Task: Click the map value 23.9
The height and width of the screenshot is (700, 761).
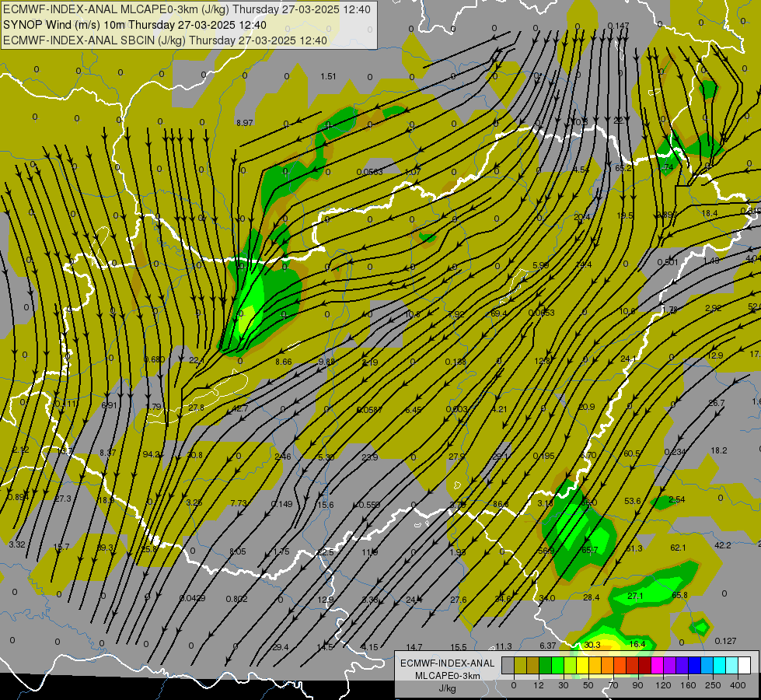Action: pyautogui.click(x=370, y=457)
